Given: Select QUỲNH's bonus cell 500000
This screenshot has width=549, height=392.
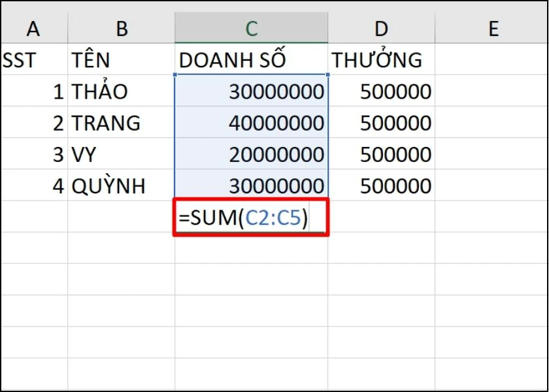Looking at the screenshot, I should click(x=381, y=185).
